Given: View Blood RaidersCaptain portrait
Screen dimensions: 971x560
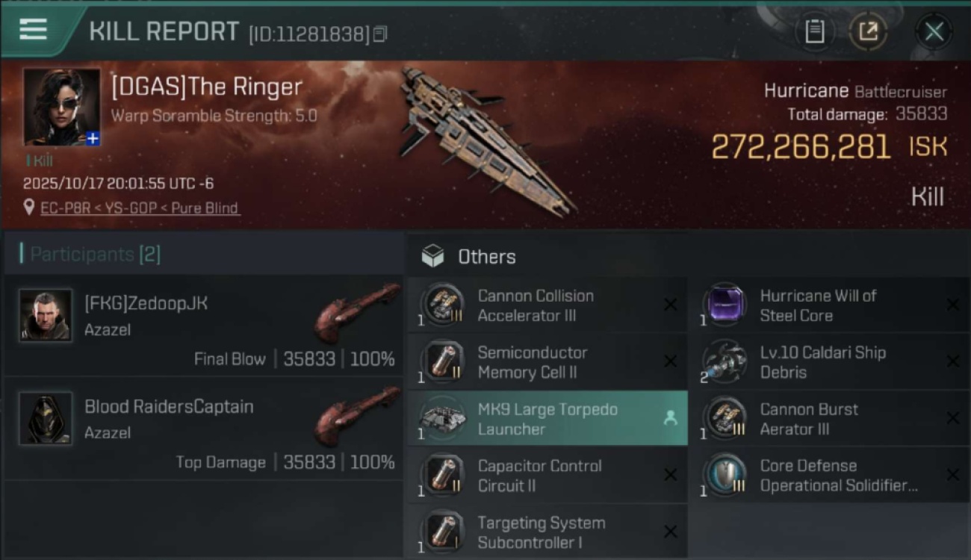Looking at the screenshot, I should (x=46, y=418).
